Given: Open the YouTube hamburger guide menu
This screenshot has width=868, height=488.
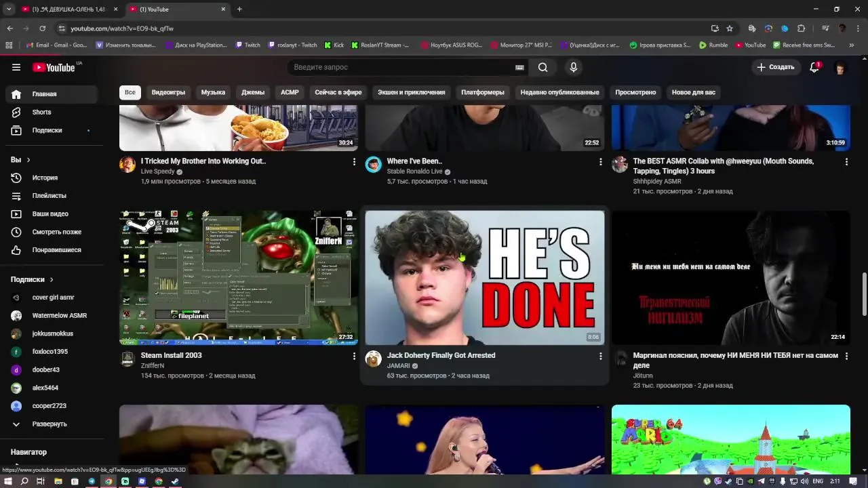Looking at the screenshot, I should [x=16, y=67].
